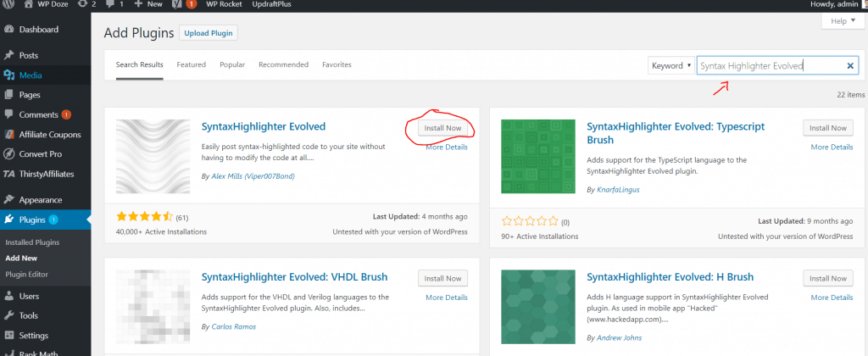Screen dimensions: 868x356
Task: Click the Settings icon in sidebar
Action: click(8, 336)
